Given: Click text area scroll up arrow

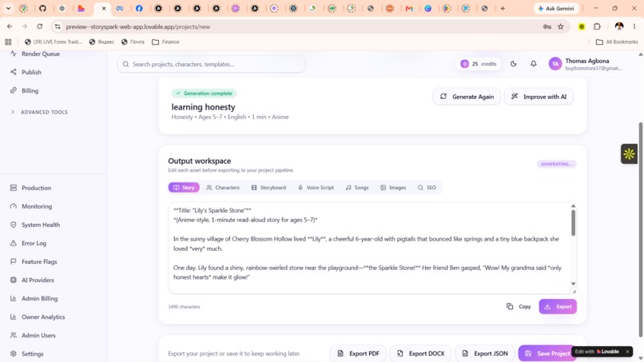Looking at the screenshot, I should point(573,206).
